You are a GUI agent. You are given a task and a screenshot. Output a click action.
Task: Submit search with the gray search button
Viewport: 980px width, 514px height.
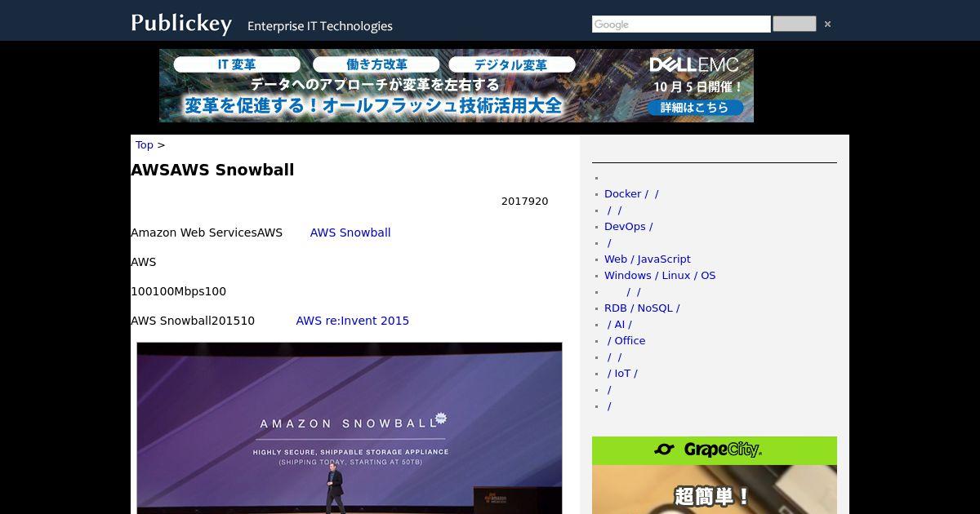click(x=794, y=24)
